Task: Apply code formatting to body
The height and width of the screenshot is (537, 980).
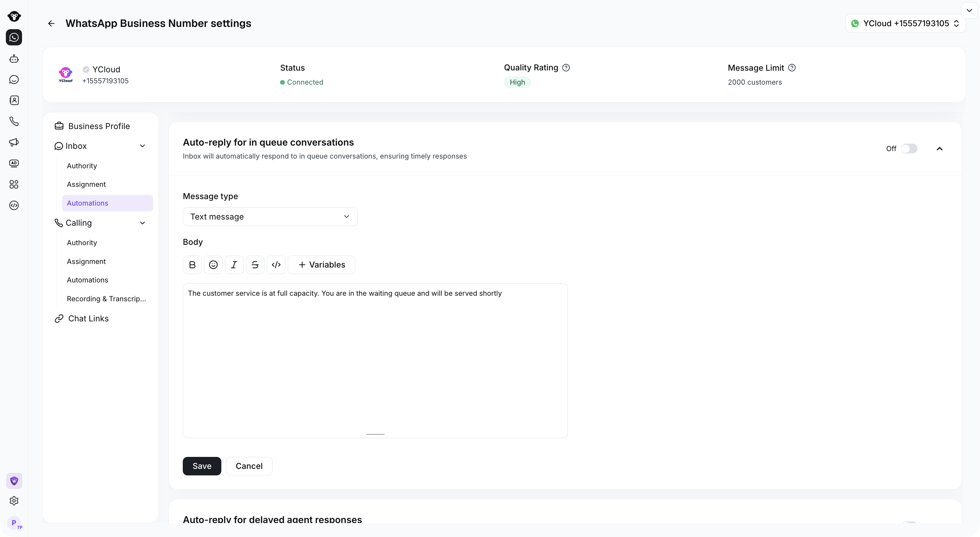Action: (276, 265)
